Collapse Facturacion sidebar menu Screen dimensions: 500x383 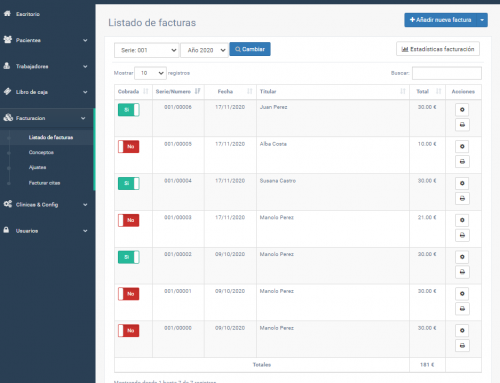tap(47, 118)
